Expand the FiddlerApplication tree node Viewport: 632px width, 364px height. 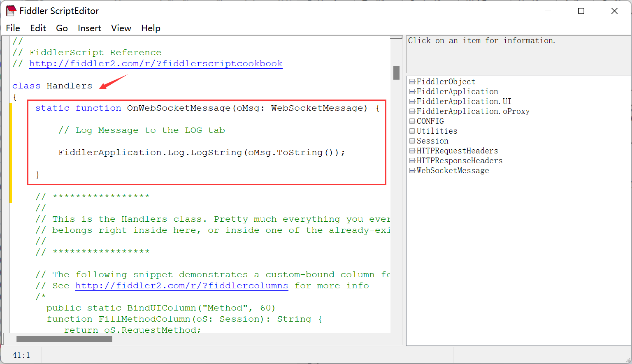point(412,91)
